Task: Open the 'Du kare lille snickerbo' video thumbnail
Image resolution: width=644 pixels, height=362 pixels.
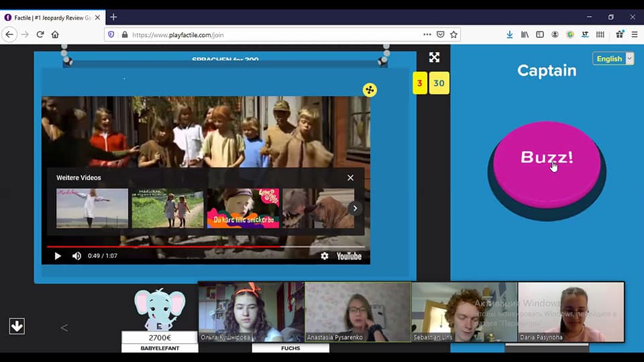Action: (243, 208)
